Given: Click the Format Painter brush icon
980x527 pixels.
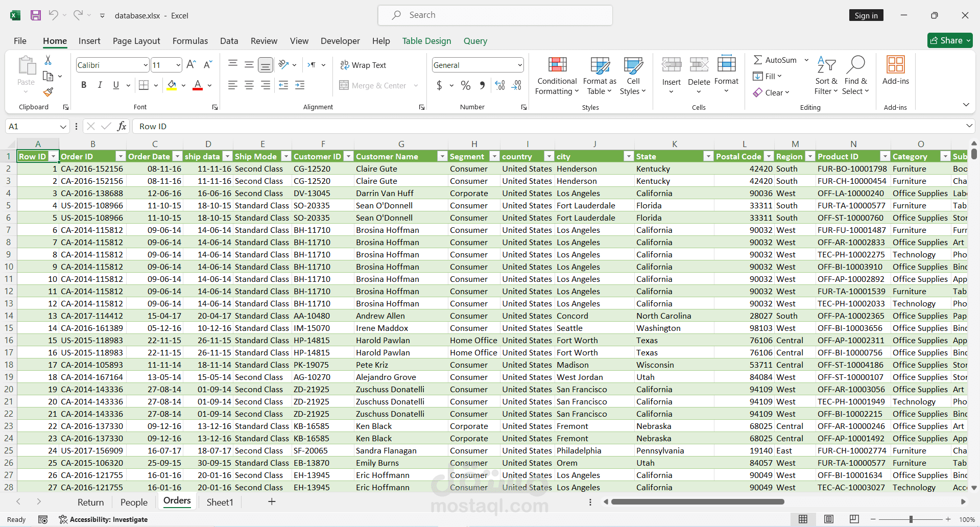Looking at the screenshot, I should [48, 92].
